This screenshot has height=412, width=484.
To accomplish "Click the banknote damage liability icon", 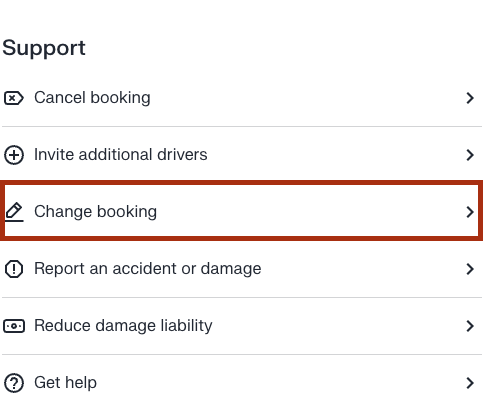I will click(14, 326).
